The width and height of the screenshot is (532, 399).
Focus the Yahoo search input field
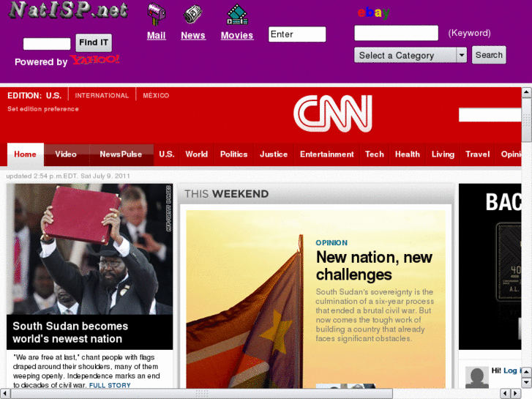(x=47, y=44)
